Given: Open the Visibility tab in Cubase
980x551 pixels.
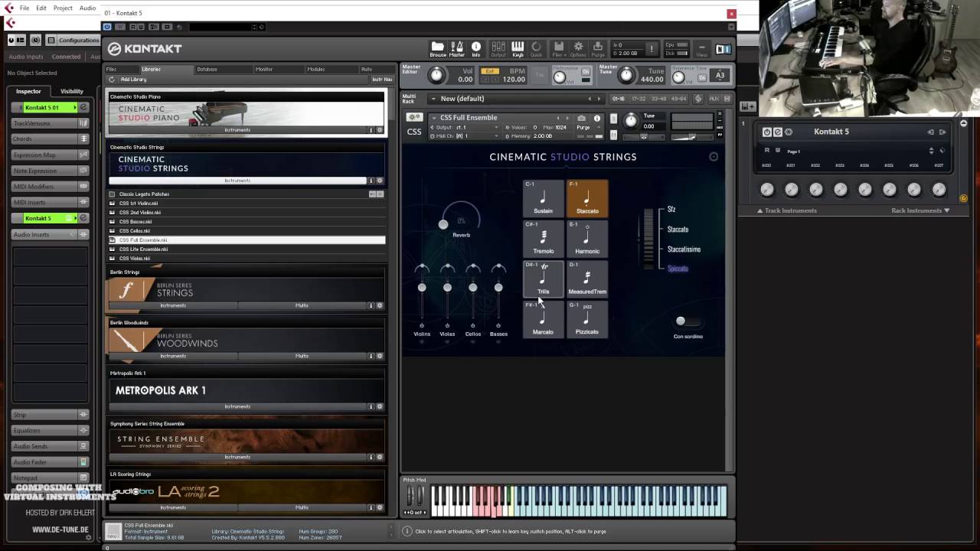Looking at the screenshot, I should [72, 91].
